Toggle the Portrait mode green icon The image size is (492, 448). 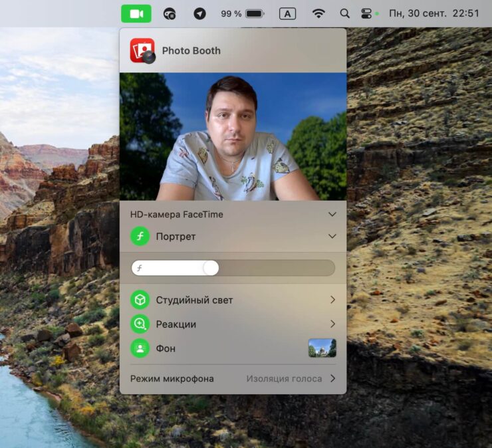tap(140, 236)
